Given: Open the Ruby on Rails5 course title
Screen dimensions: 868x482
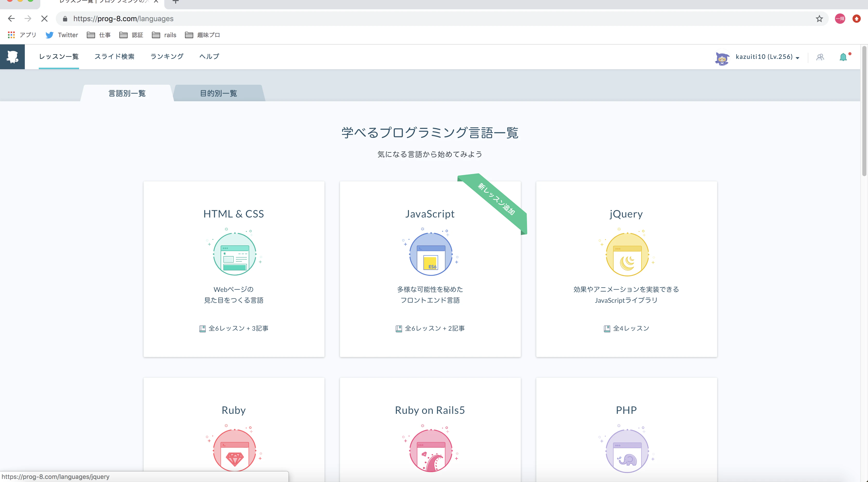Looking at the screenshot, I should tap(430, 410).
